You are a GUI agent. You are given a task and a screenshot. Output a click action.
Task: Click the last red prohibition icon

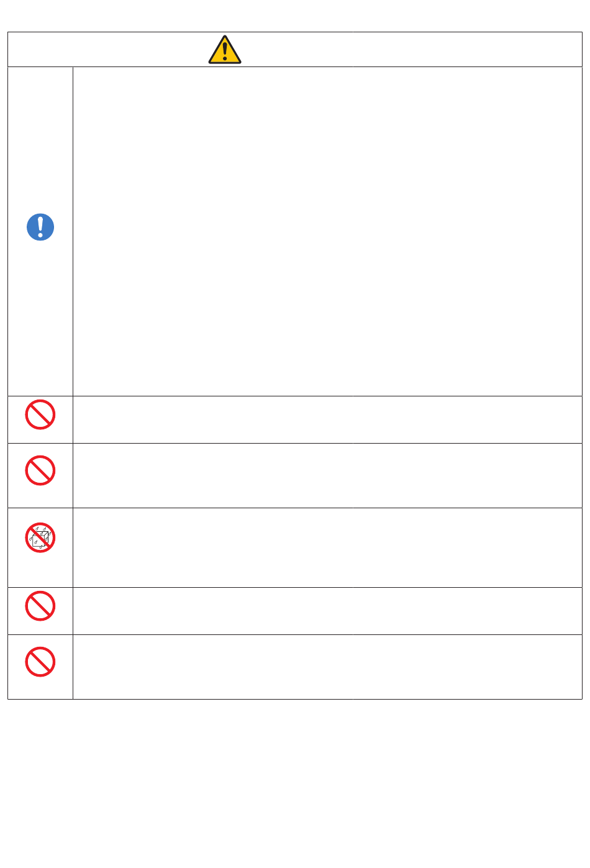pyautogui.click(x=40, y=662)
